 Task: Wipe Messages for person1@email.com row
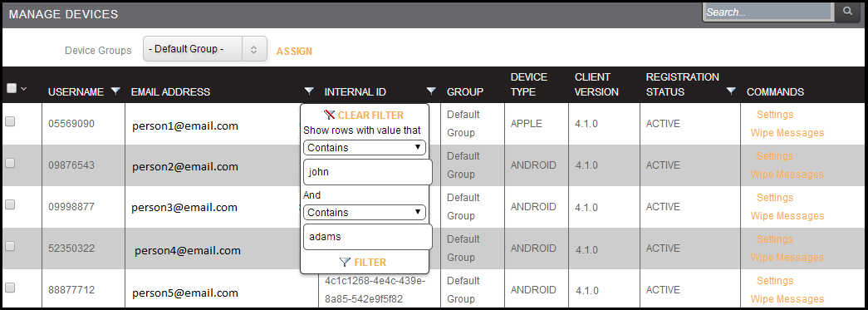(x=787, y=133)
